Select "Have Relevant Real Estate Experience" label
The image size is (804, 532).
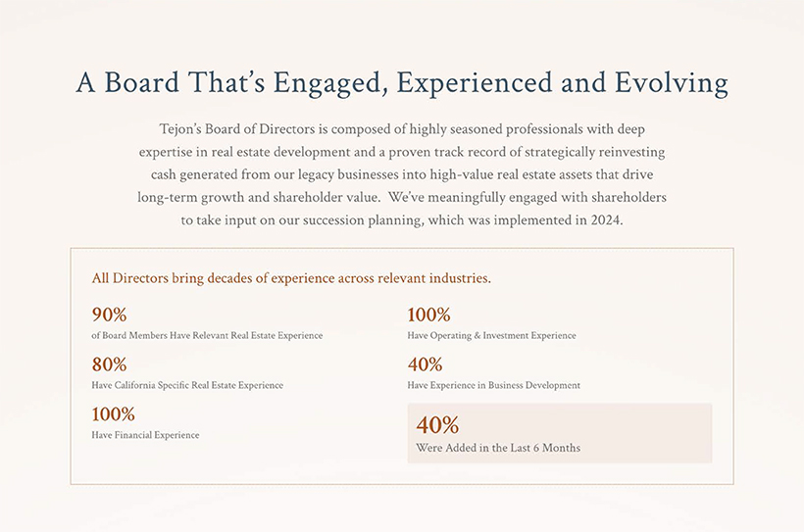(207, 336)
